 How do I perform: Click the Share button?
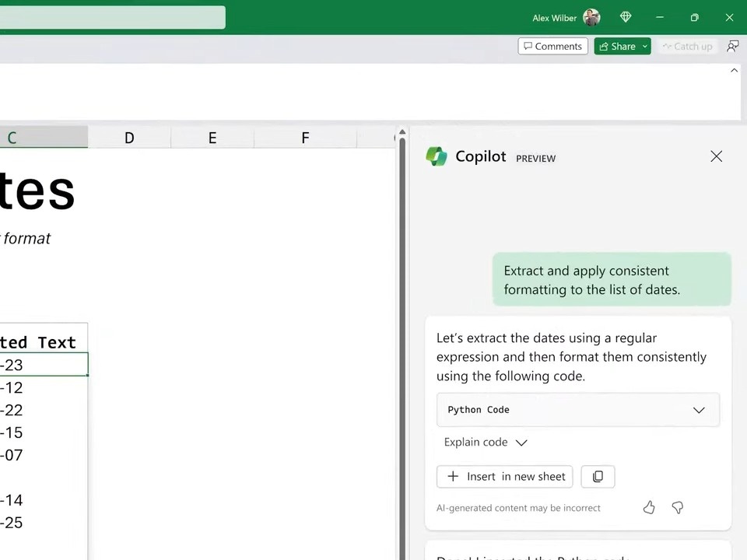point(617,46)
